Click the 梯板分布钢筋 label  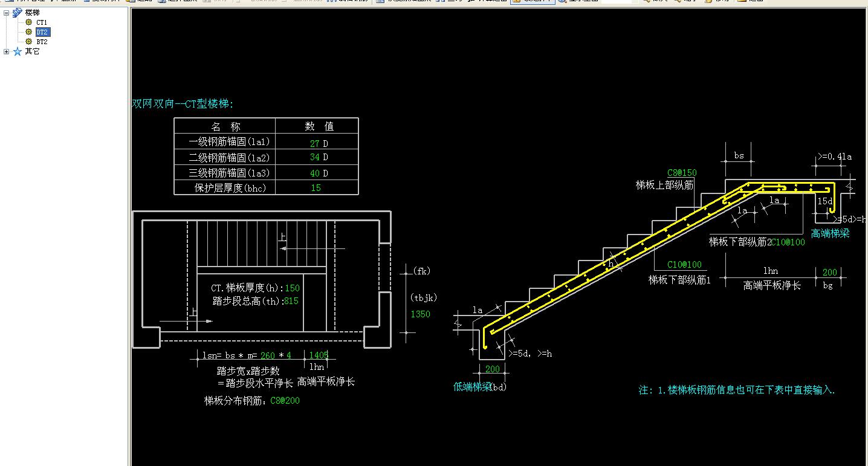(x=236, y=401)
